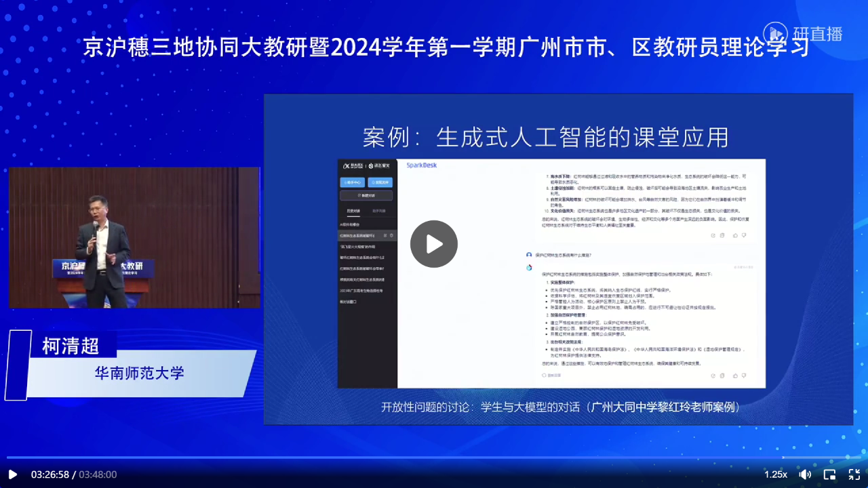Click the slide title 案例：生成式人工智能的课堂应用

(x=546, y=138)
